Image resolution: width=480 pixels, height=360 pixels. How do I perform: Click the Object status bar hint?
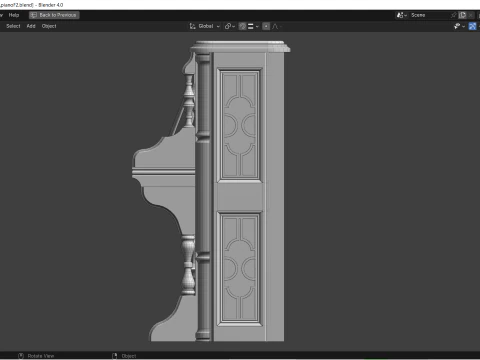click(x=124, y=356)
